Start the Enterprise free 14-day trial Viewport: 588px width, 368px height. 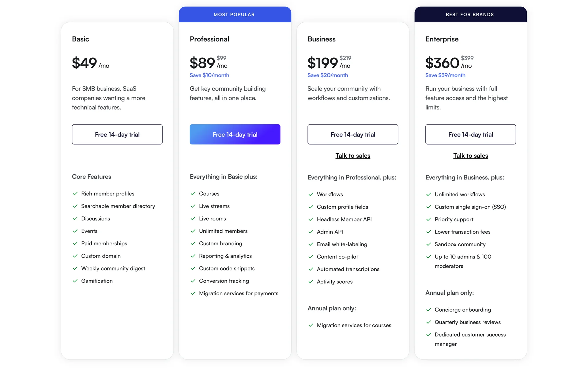470,134
